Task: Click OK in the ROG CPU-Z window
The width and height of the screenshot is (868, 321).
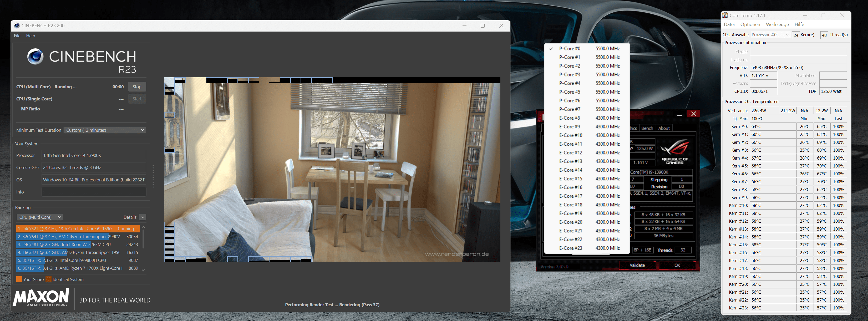Action: pyautogui.click(x=677, y=265)
